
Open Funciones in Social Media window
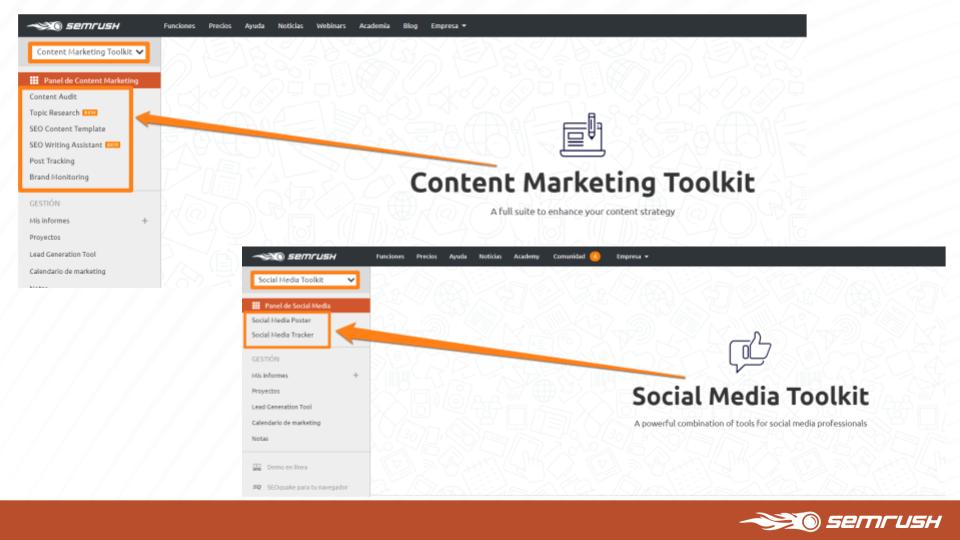390,257
